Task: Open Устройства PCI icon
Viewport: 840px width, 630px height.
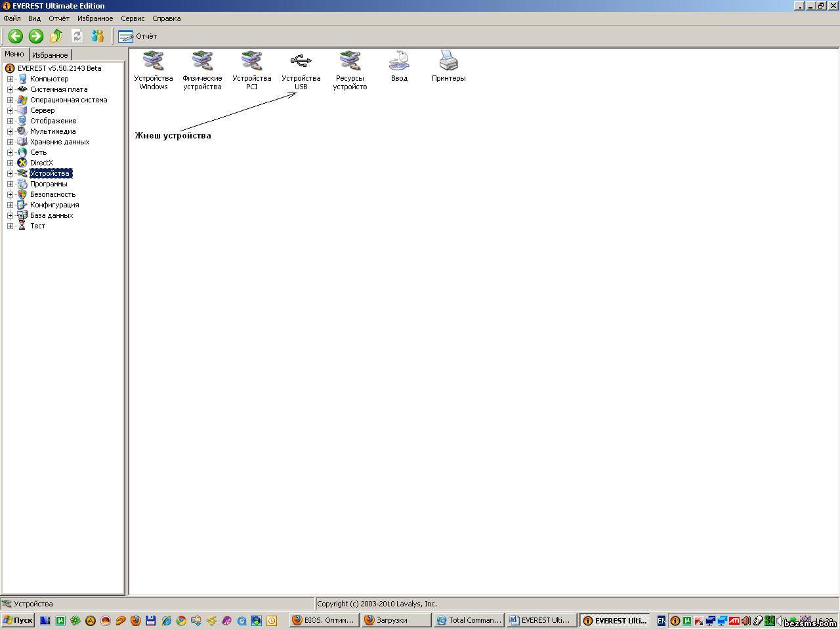Action: click(x=251, y=71)
